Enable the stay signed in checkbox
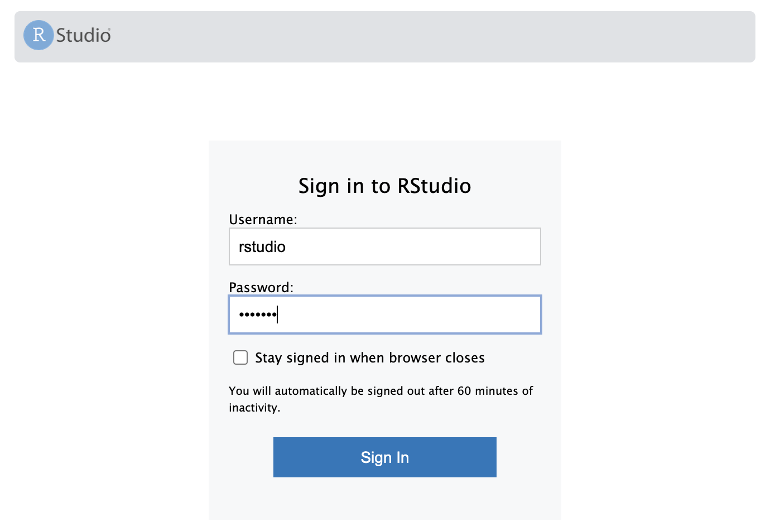780x532 pixels. tap(240, 357)
